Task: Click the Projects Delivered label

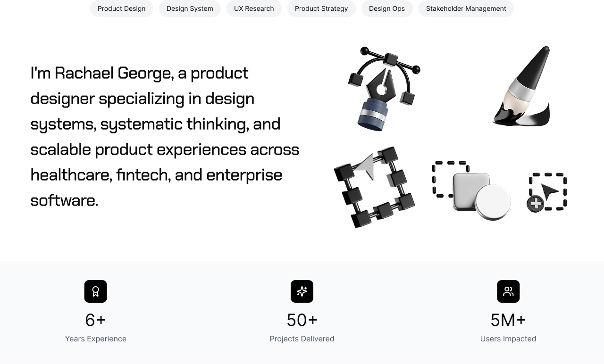Action: (x=302, y=339)
